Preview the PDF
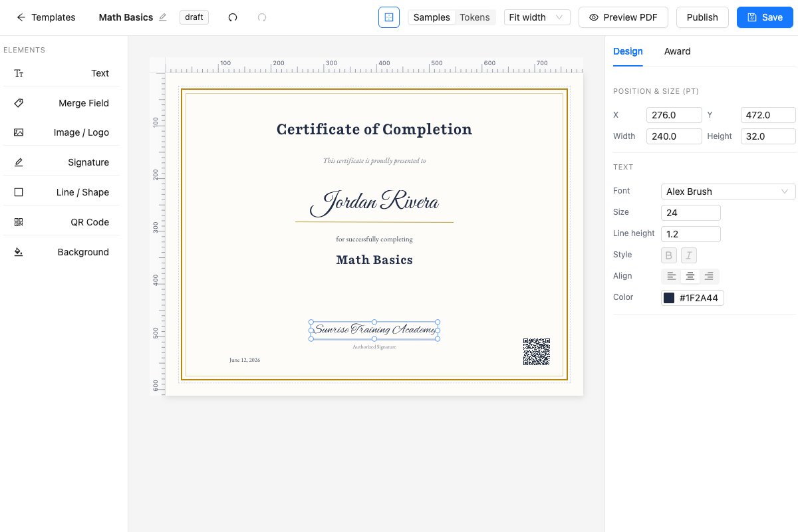The width and height of the screenshot is (798, 532). click(x=623, y=17)
